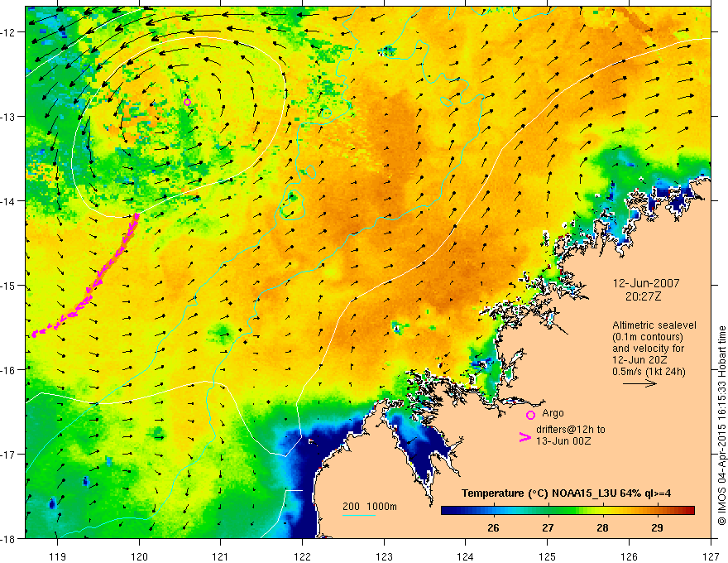Screen dimensions: 728x563
Task: Click the dark red end of temperature colorbar
Action: [x=689, y=511]
